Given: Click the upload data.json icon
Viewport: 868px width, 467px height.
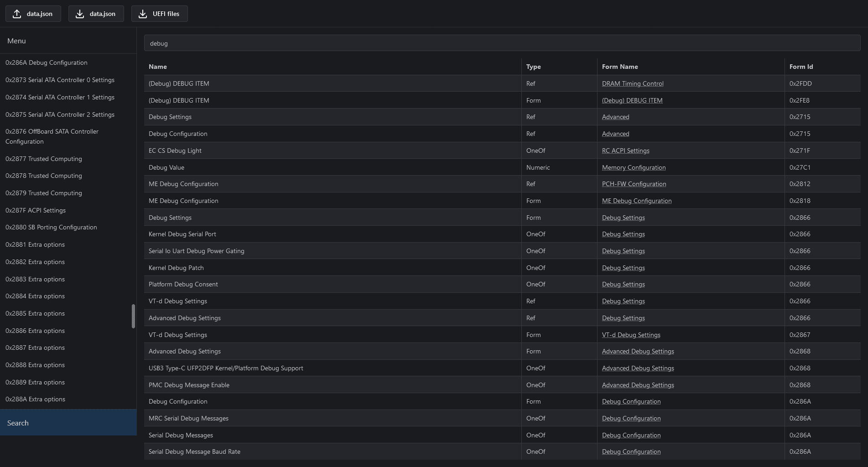Looking at the screenshot, I should [17, 14].
